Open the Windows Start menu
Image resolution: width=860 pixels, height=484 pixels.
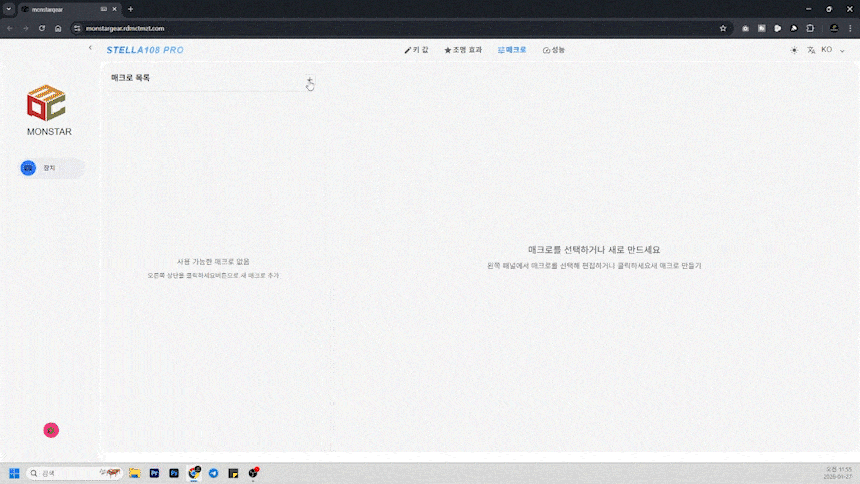(x=14, y=473)
